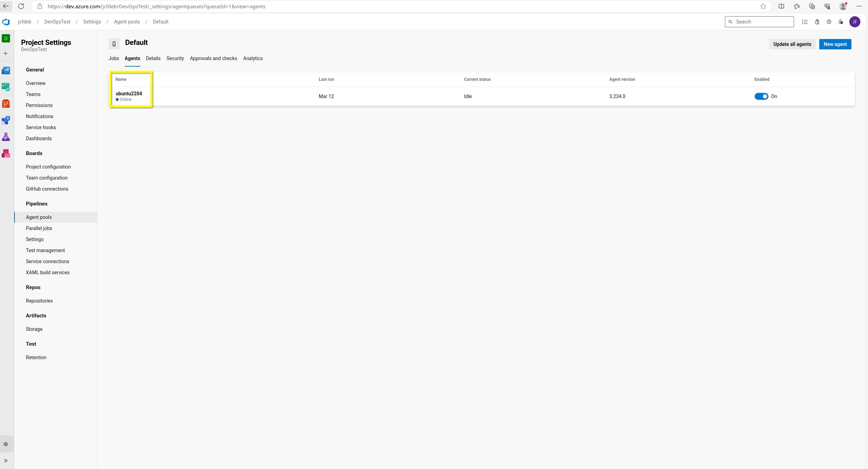Open Parallel jobs settings
This screenshot has width=868, height=469.
point(39,228)
